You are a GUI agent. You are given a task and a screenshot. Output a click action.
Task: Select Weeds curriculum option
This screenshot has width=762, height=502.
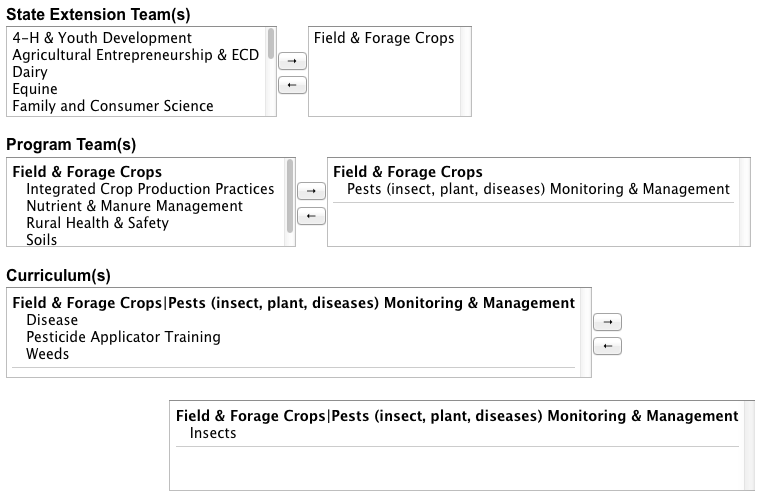click(x=48, y=354)
